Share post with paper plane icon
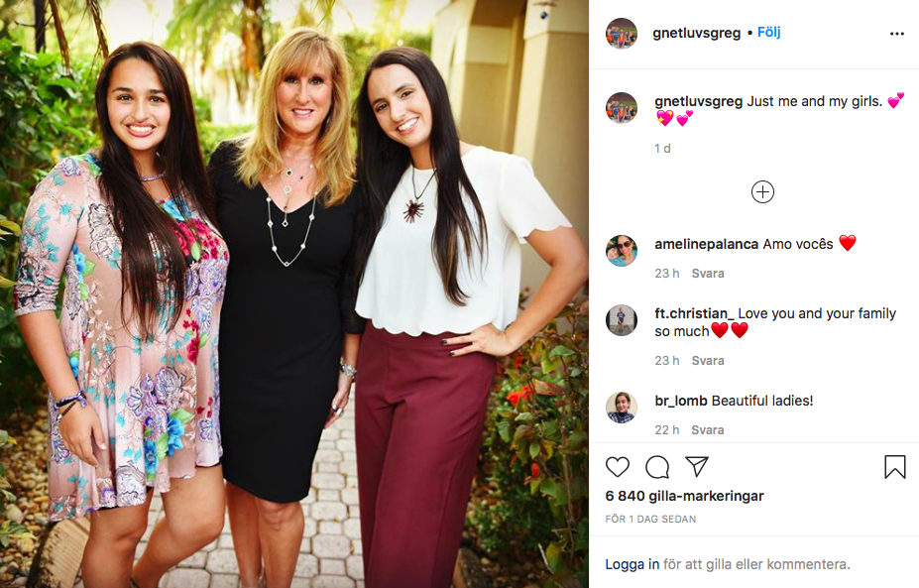The height and width of the screenshot is (588, 919). click(x=697, y=467)
